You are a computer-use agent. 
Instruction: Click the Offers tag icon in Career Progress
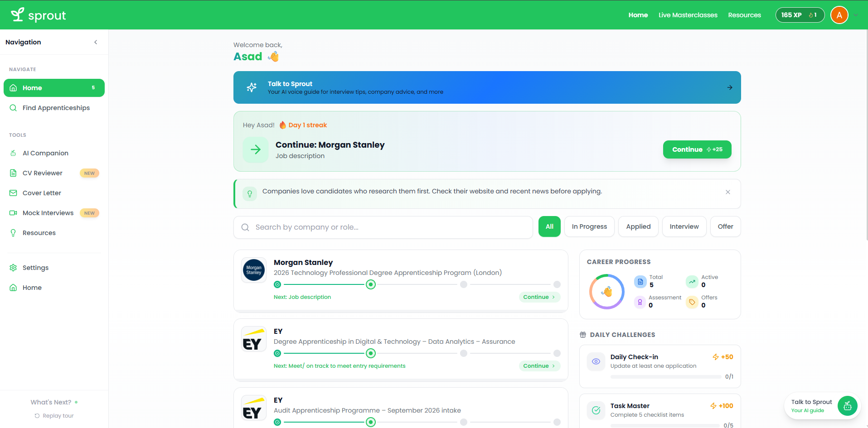[x=692, y=302]
